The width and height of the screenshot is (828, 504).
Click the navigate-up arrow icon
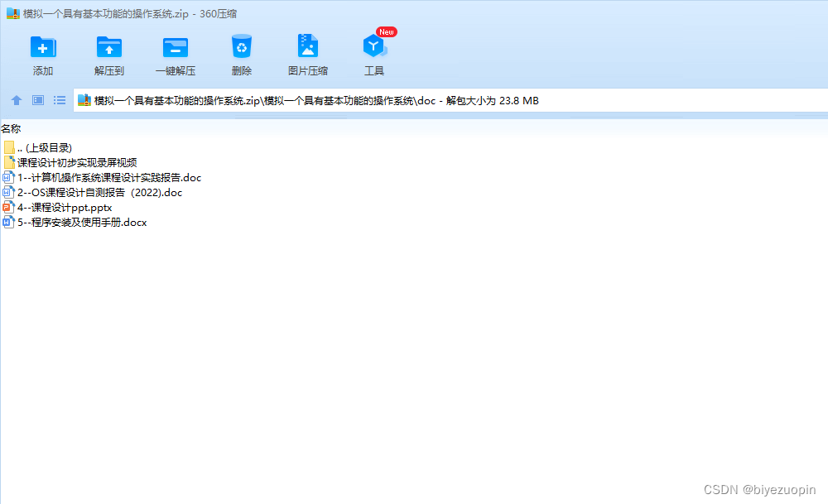(17, 100)
